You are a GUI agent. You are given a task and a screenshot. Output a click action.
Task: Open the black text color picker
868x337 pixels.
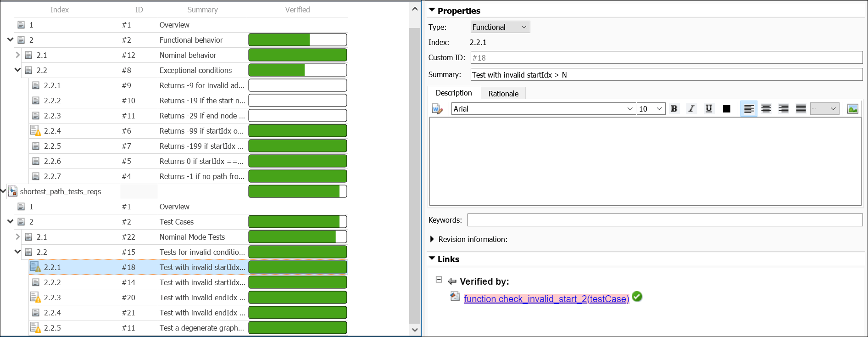[727, 109]
